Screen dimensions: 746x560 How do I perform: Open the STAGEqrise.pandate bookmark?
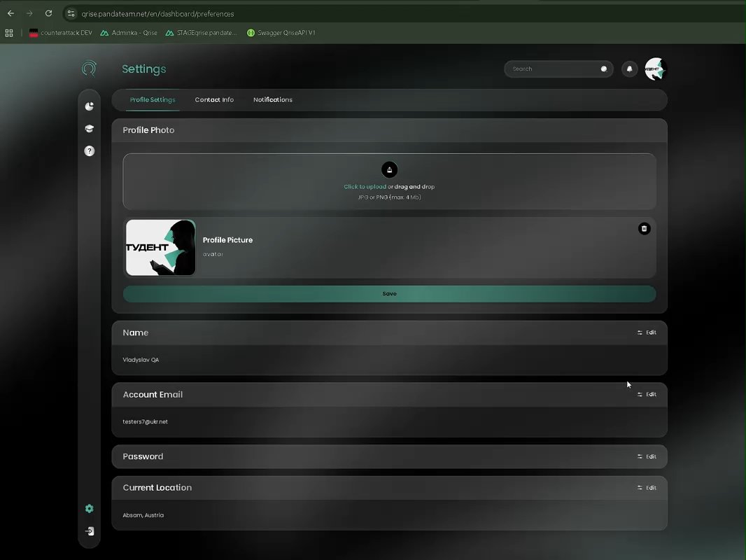pos(201,33)
